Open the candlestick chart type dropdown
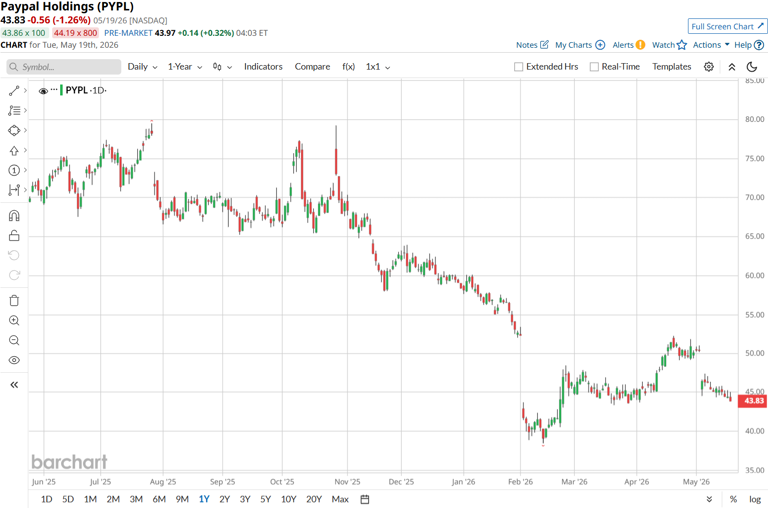Image resolution: width=768 pixels, height=508 pixels. tap(222, 67)
